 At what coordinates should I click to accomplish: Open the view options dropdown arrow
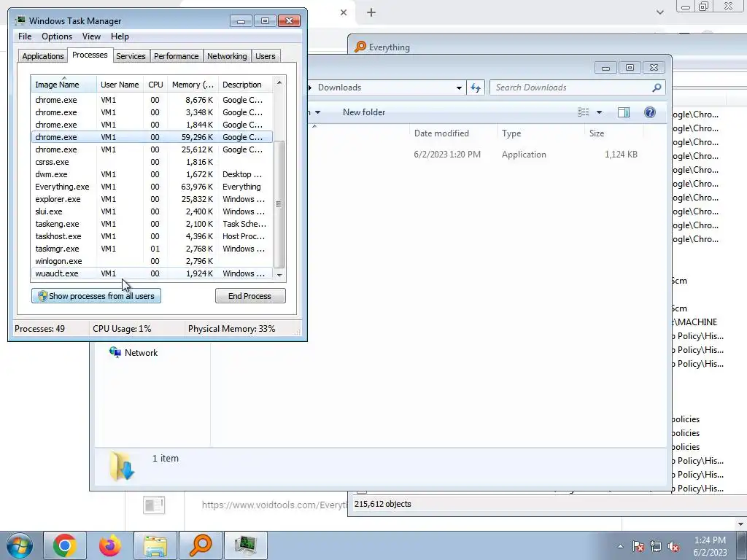(x=600, y=112)
